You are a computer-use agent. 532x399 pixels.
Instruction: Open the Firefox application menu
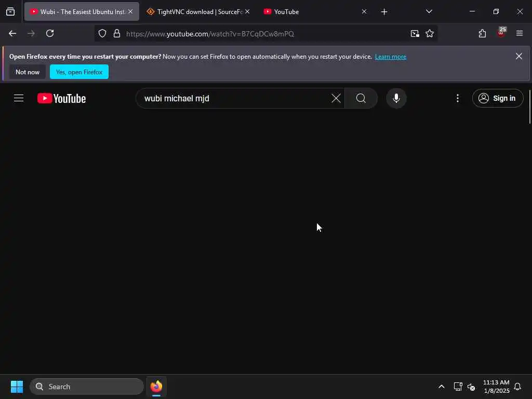click(520, 33)
